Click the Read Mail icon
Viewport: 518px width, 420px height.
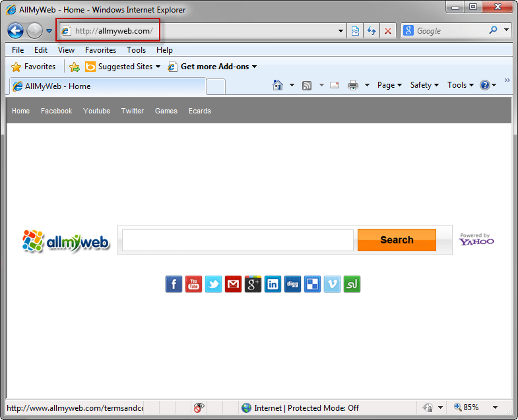[335, 85]
